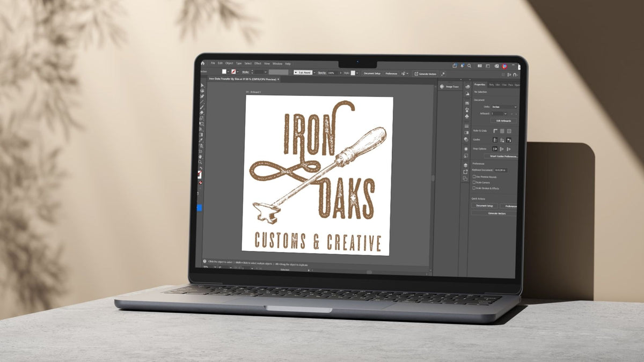Open the Artboards panel dock icon
644x362 pixels.
pos(465,179)
